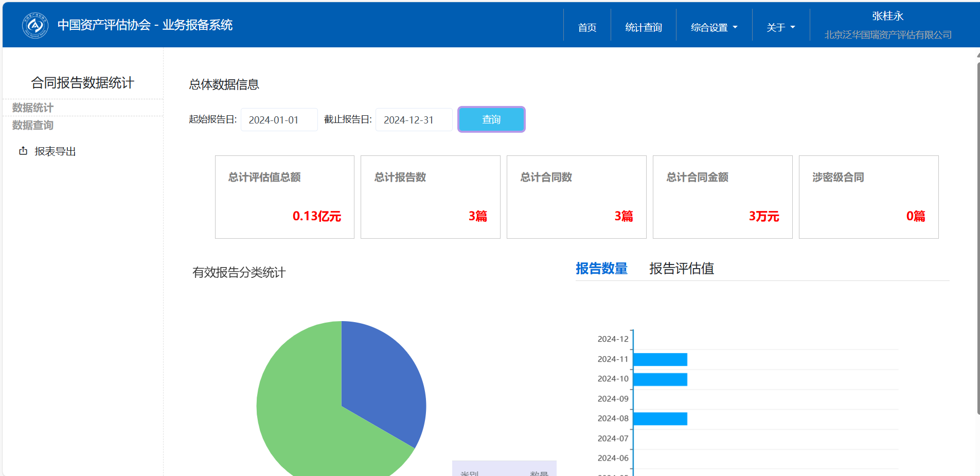Click the export icon beside 报表导出
This screenshot has width=980, height=476.
[23, 151]
